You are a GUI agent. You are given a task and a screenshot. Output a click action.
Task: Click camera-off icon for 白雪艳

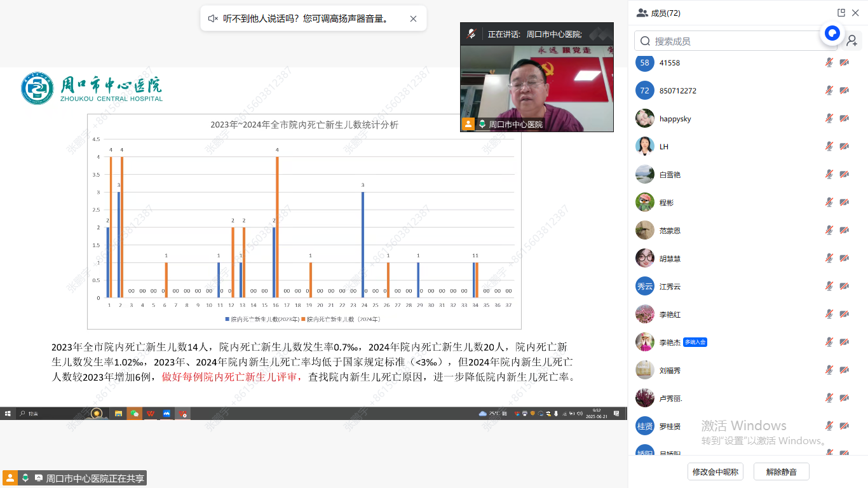coord(844,174)
